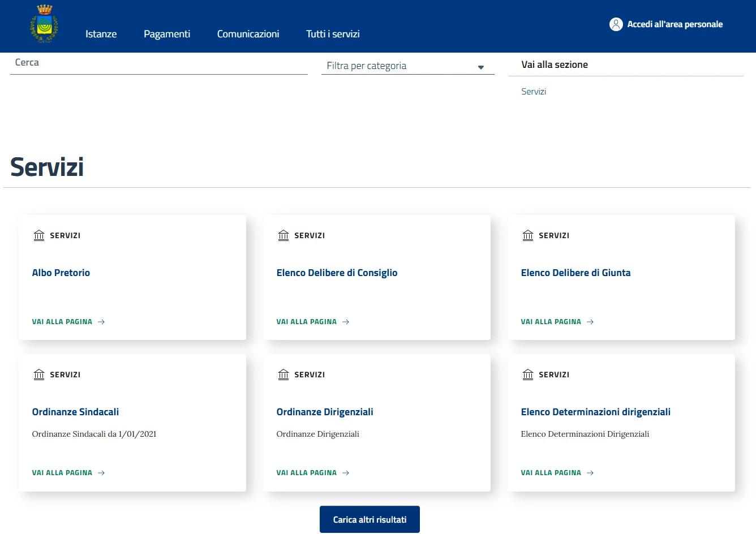Click the large Servizi page heading
This screenshot has height=534, width=756.
(x=47, y=167)
